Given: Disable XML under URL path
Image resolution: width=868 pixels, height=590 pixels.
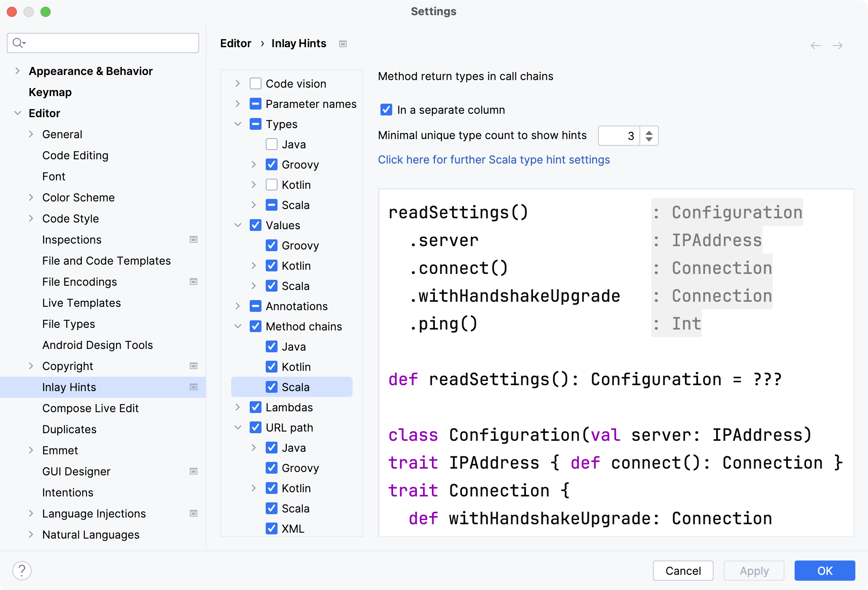Looking at the screenshot, I should tap(272, 528).
